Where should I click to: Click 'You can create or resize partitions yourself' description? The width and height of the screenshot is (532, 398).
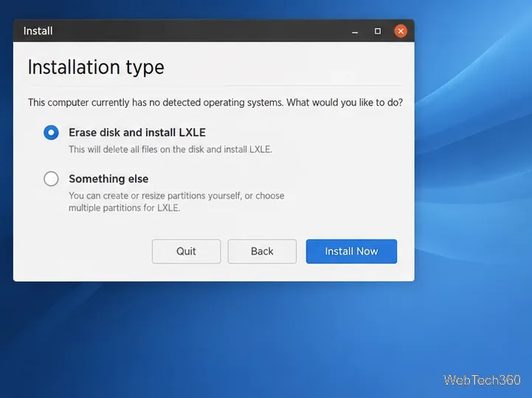click(176, 202)
